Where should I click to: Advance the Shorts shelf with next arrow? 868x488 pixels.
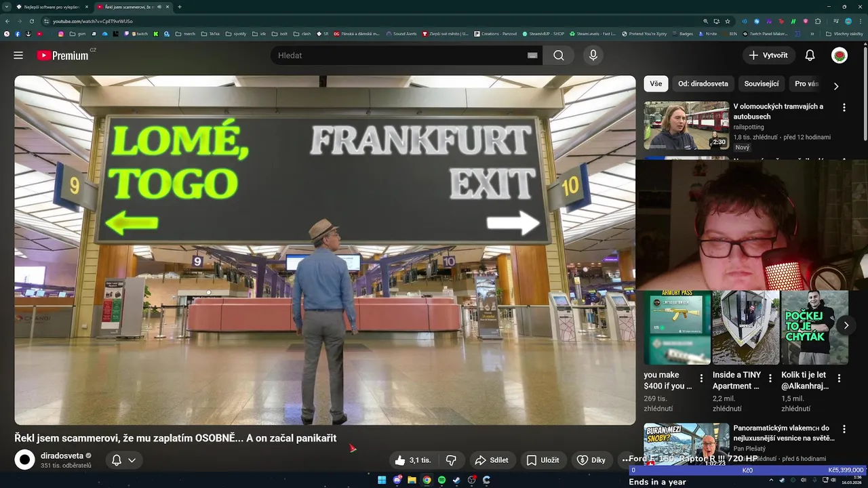point(846,325)
